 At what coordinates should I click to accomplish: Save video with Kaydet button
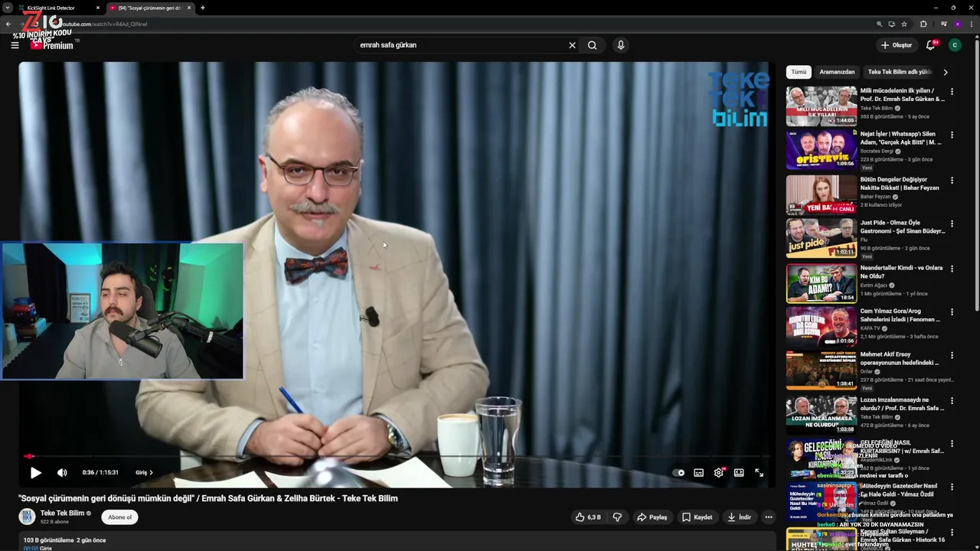697,517
